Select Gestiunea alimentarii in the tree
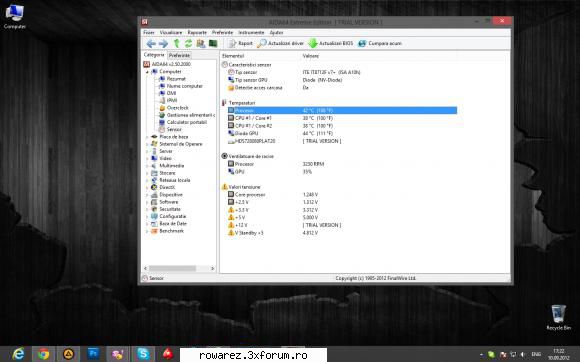 (187, 115)
